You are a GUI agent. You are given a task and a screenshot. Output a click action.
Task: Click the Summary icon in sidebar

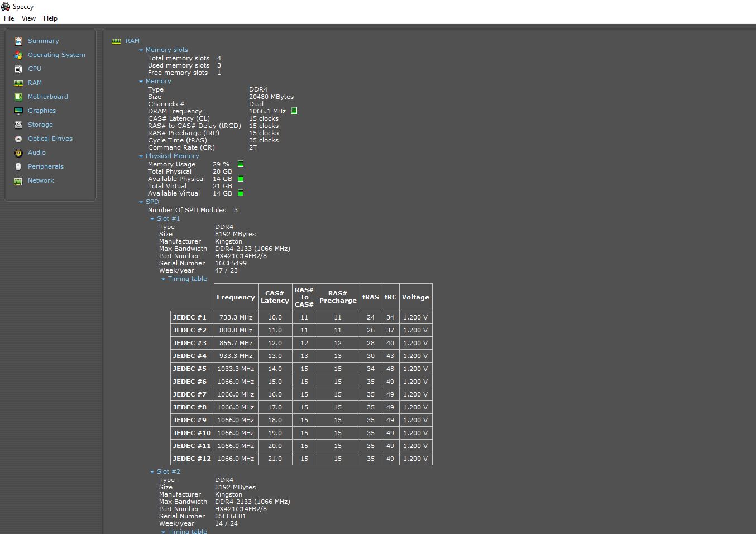18,41
